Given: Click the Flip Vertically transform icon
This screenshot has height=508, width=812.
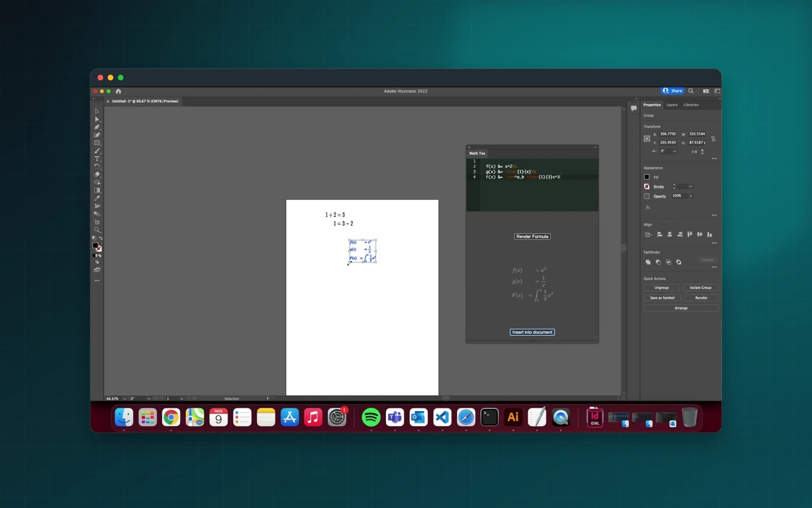Looking at the screenshot, I should (702, 152).
